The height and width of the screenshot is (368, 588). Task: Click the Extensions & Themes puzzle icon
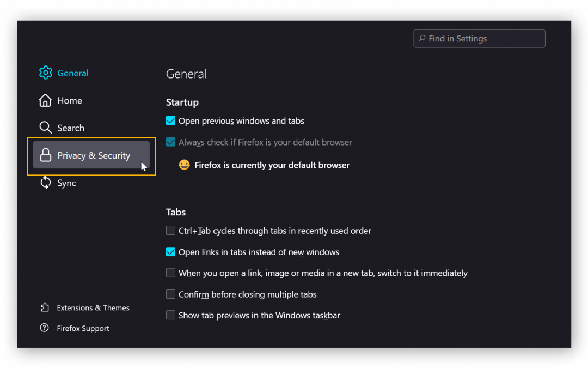point(46,307)
